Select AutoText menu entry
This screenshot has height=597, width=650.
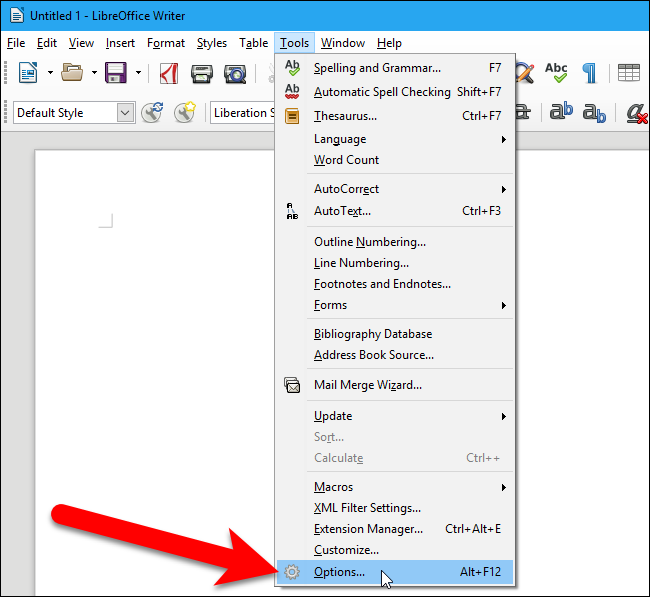coord(395,211)
